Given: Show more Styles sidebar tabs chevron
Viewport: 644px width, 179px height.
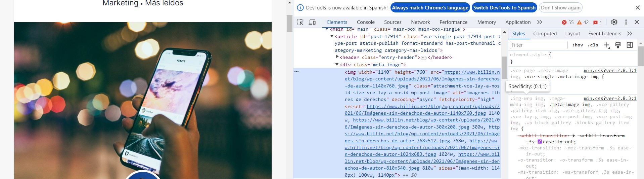Looking at the screenshot, I should 630,34.
